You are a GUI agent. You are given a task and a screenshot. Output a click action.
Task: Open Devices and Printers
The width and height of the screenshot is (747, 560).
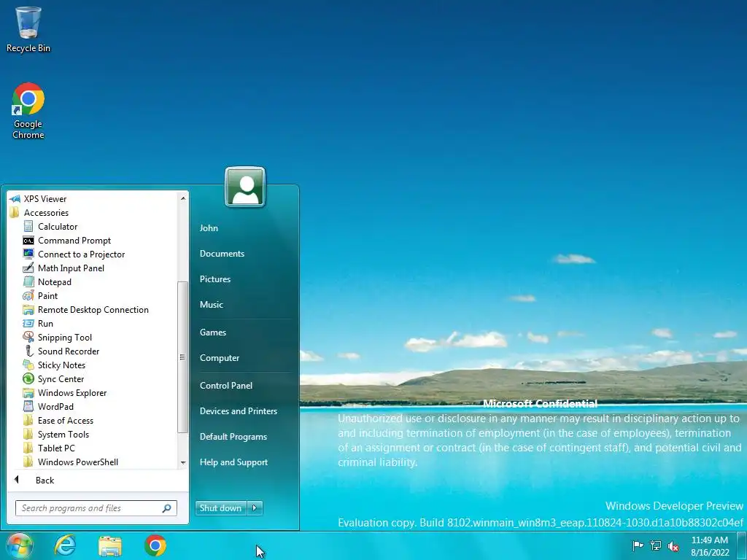239,411
